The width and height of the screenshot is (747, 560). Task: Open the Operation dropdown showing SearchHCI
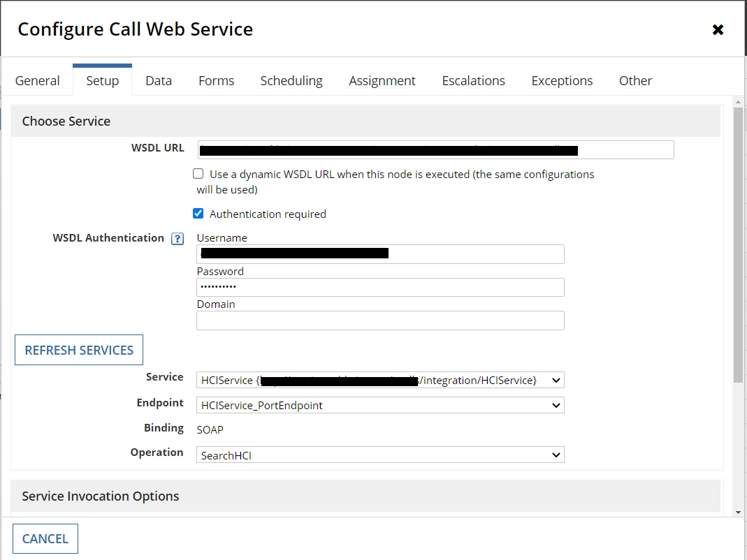[380, 455]
